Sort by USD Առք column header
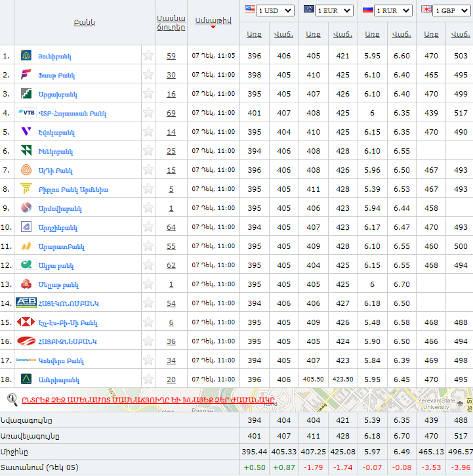Viewport: 473px width, 476px height. tap(255, 34)
